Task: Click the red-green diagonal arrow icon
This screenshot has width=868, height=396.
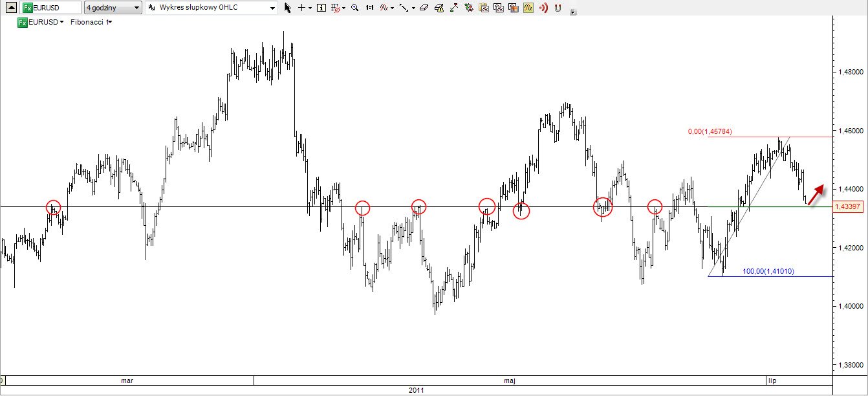Action: tap(454, 8)
